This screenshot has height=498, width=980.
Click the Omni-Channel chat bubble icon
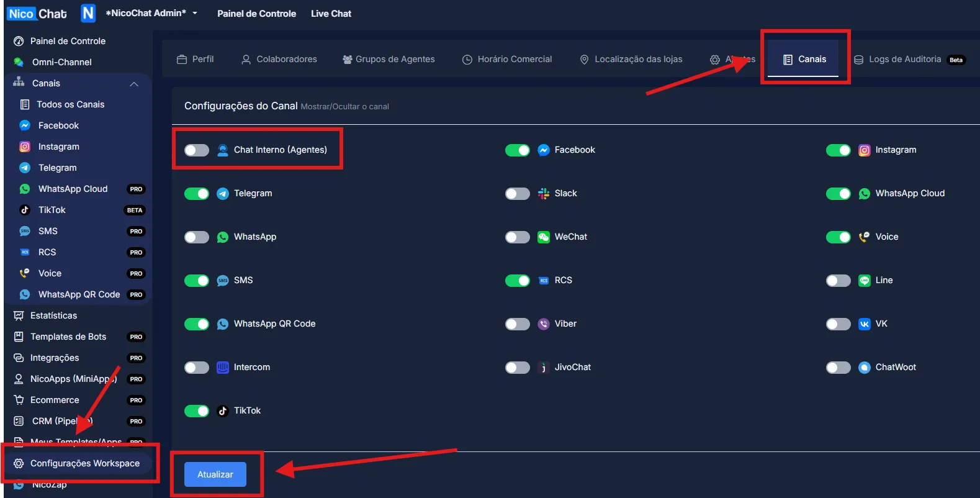point(19,62)
